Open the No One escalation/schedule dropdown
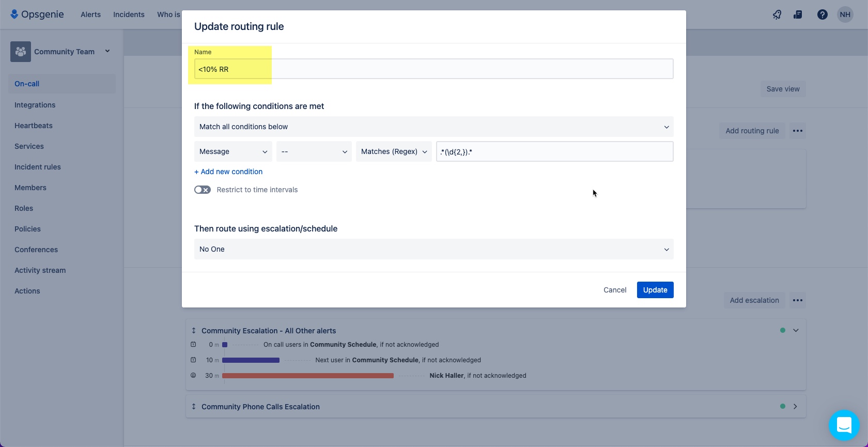Screen dimensions: 868x447 pyautogui.click(x=434, y=249)
